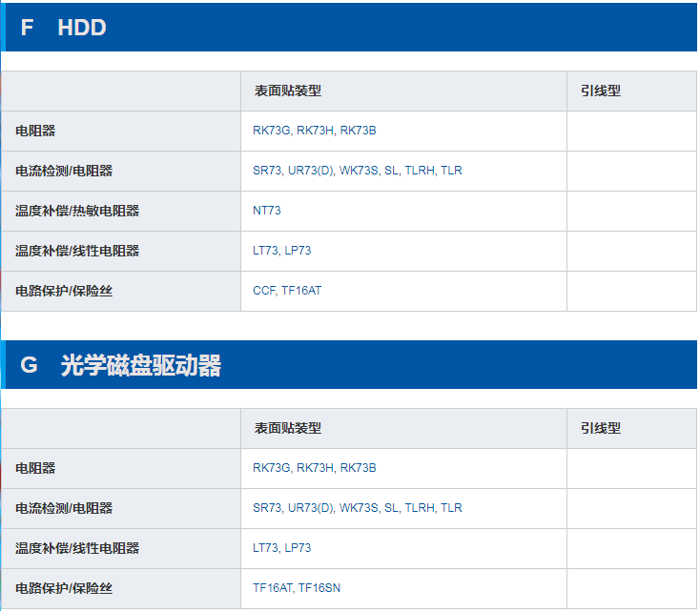Open the RK73H link in the HDD table
Viewport: 700px width, 611px height.
click(x=315, y=131)
